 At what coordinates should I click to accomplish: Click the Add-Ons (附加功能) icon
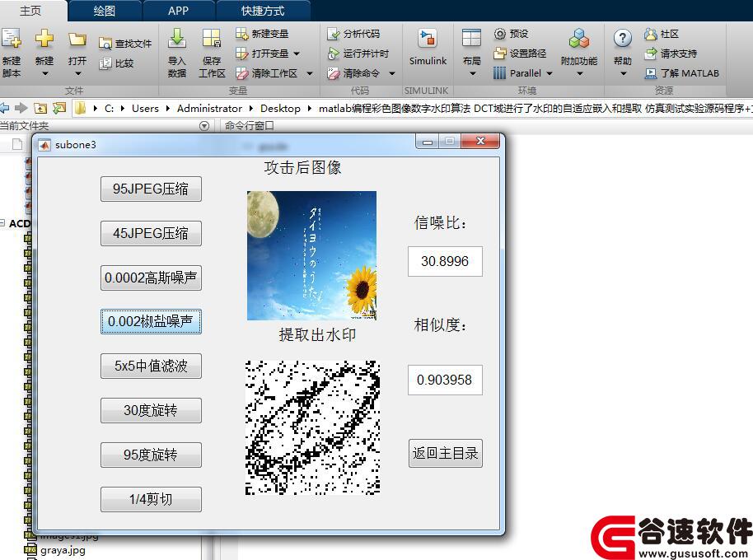click(x=578, y=39)
